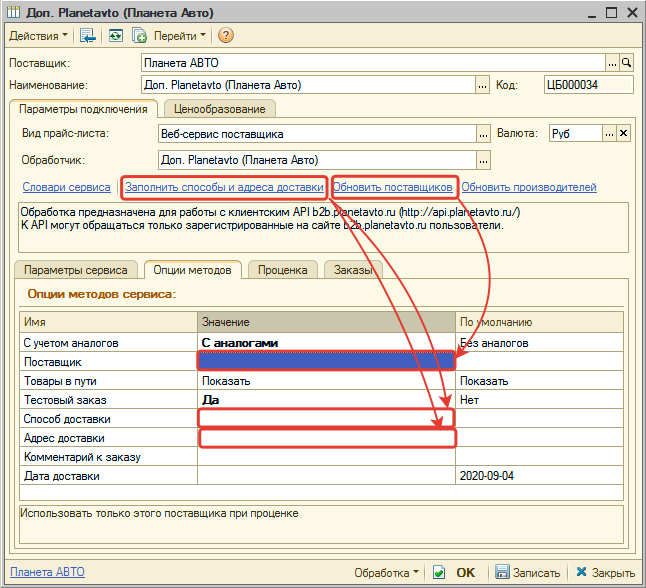
Task: Click the Код field ЦБ000034
Action: click(588, 85)
